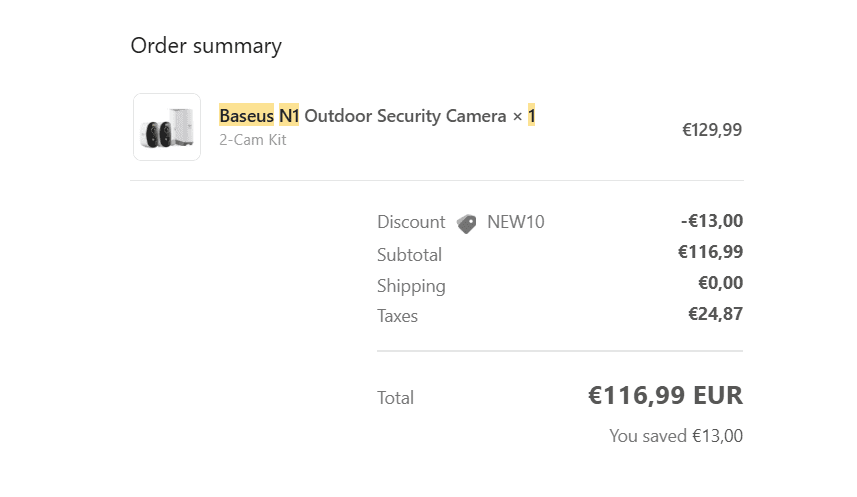The image size is (857, 497).
Task: Click the €116,99 EUR total amount
Action: (x=665, y=395)
